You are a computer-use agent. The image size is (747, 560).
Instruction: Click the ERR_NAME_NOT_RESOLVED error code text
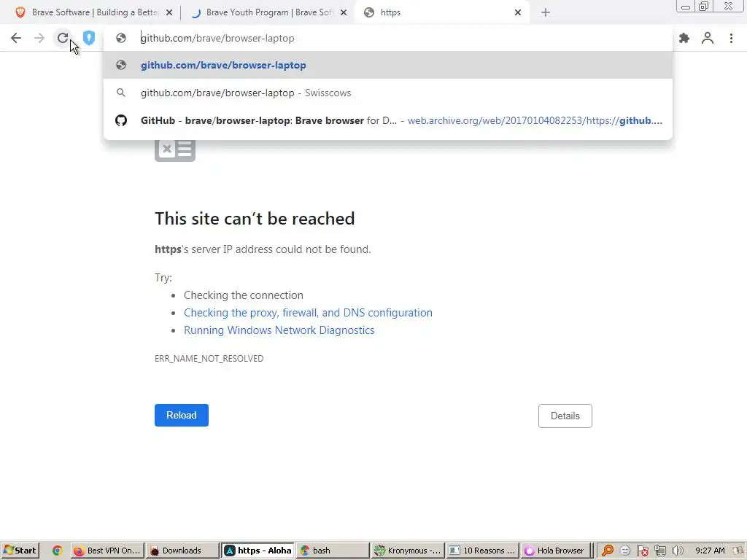[209, 359]
